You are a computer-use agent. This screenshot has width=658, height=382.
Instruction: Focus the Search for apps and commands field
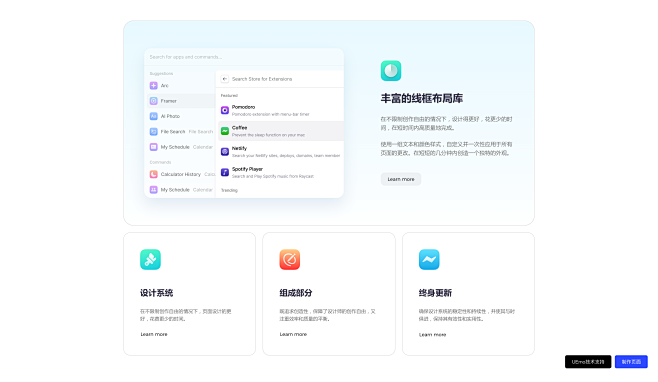244,57
